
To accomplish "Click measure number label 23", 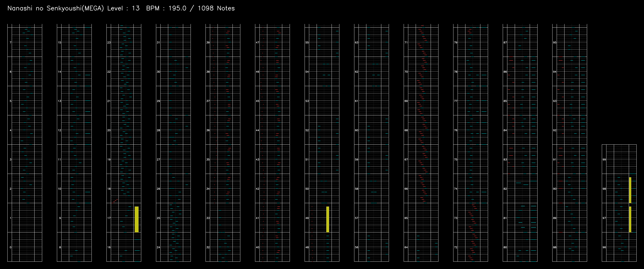I will point(109,42).
